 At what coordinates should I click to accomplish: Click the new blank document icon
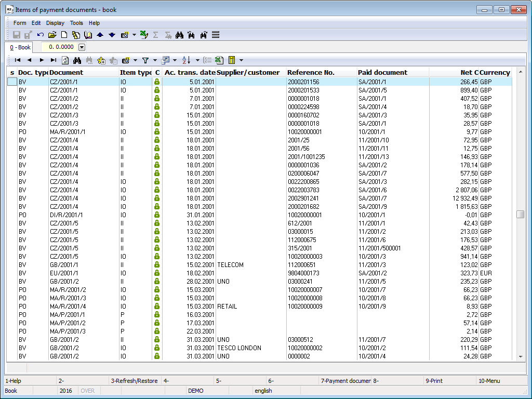(64, 35)
